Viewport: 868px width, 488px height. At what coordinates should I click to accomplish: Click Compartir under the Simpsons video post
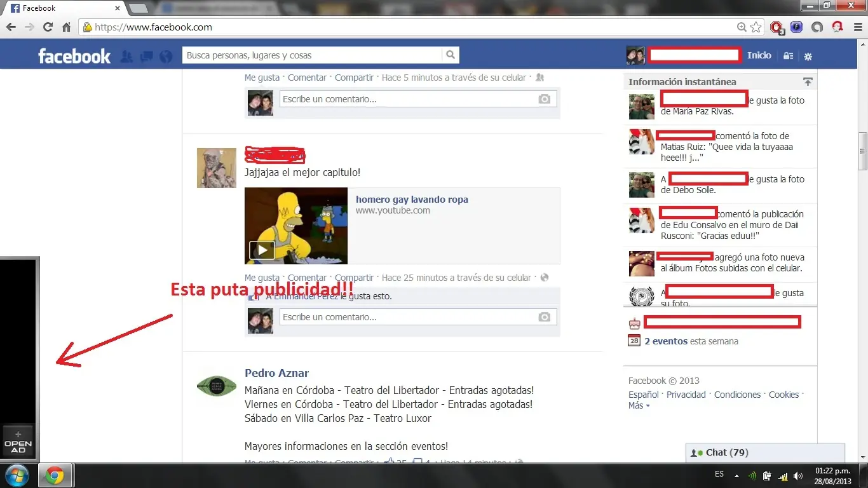point(354,278)
